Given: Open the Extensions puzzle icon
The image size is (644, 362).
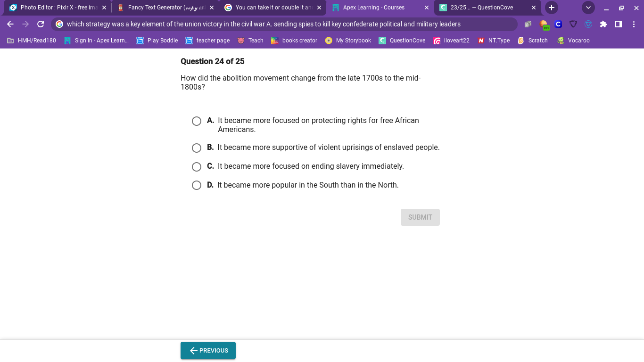Looking at the screenshot, I should pos(603,24).
